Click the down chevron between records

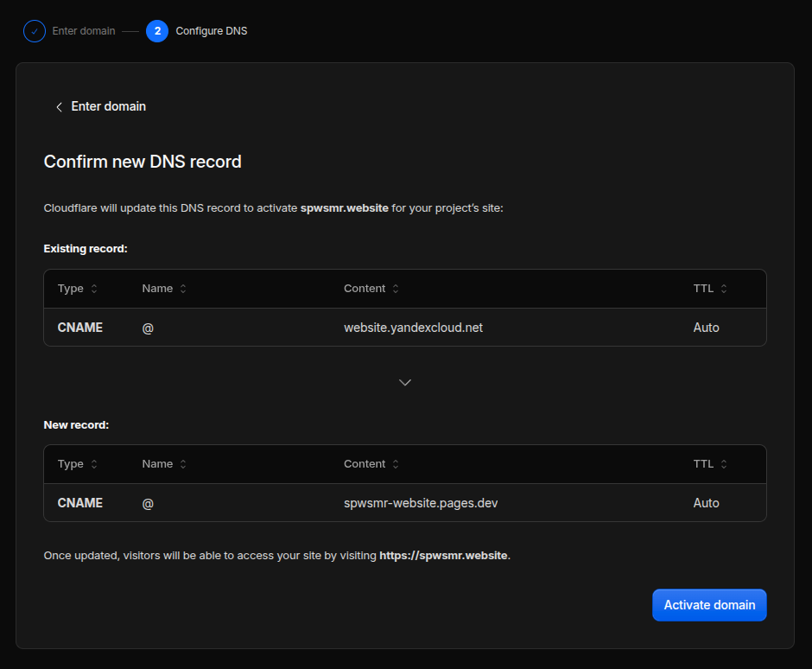(405, 382)
